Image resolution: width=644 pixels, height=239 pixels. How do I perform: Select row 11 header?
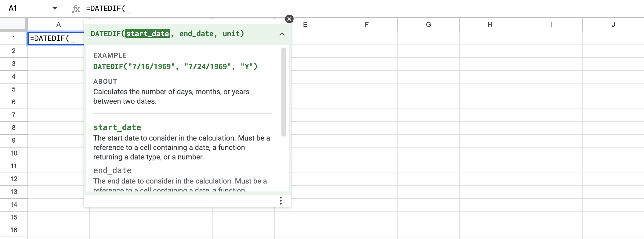pos(14,166)
